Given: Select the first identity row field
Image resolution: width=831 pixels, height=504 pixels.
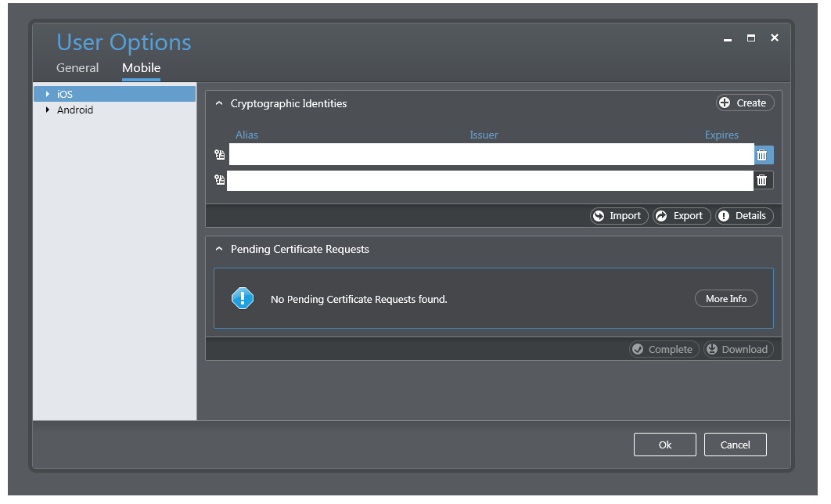Looking at the screenshot, I should (x=491, y=155).
